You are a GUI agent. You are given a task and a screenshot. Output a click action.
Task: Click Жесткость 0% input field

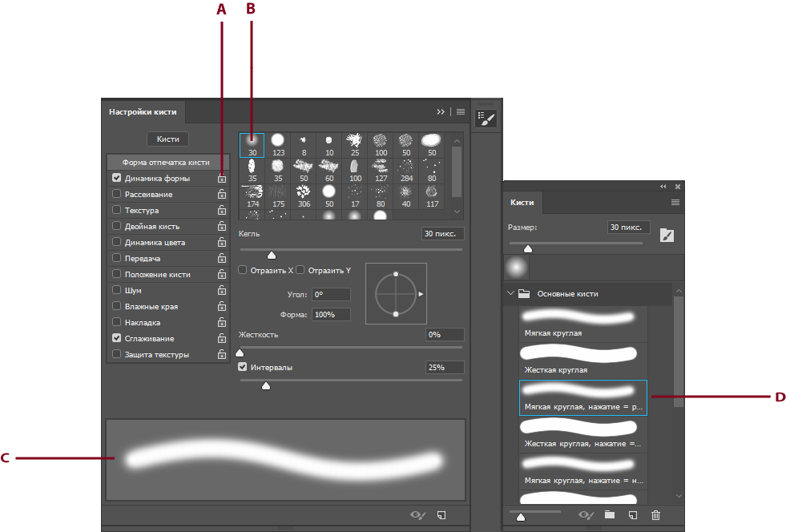pyautogui.click(x=445, y=334)
